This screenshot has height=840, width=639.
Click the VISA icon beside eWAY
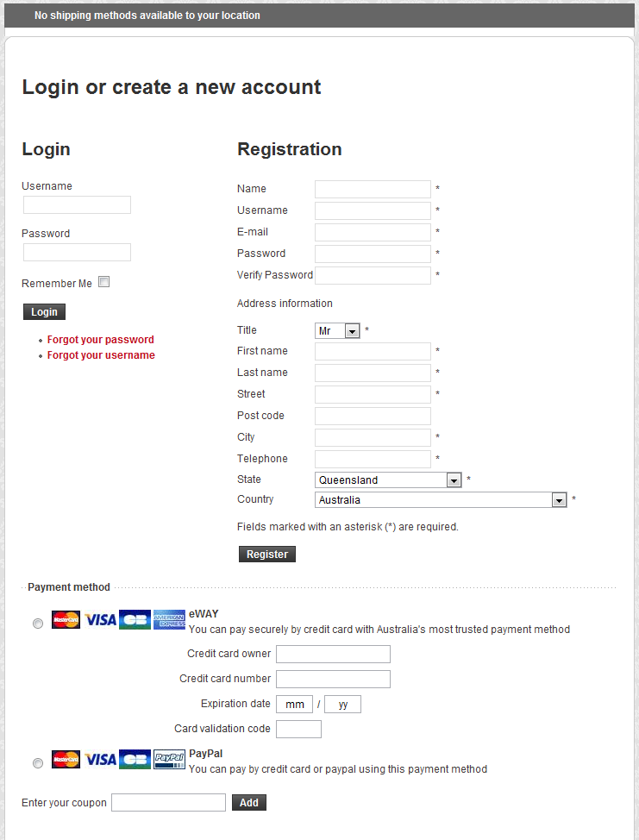100,620
